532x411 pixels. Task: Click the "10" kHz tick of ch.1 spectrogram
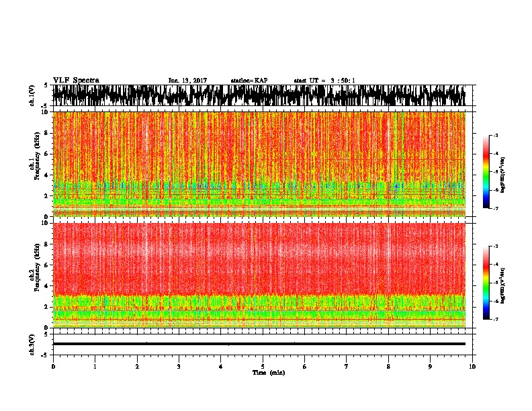(x=46, y=112)
